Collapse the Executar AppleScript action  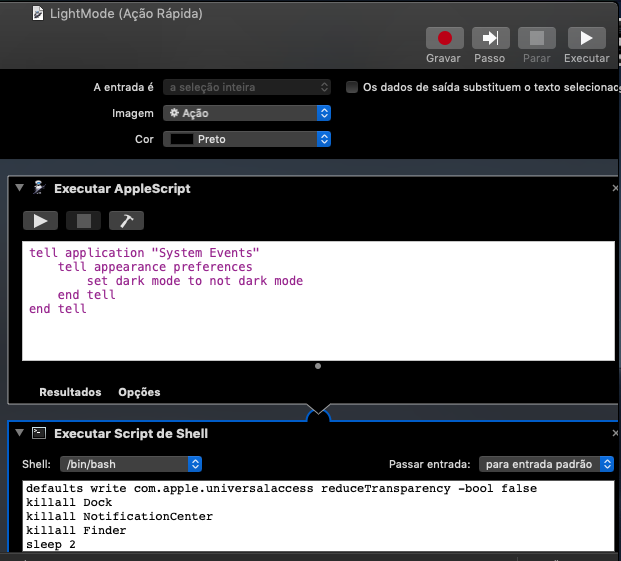[20, 188]
